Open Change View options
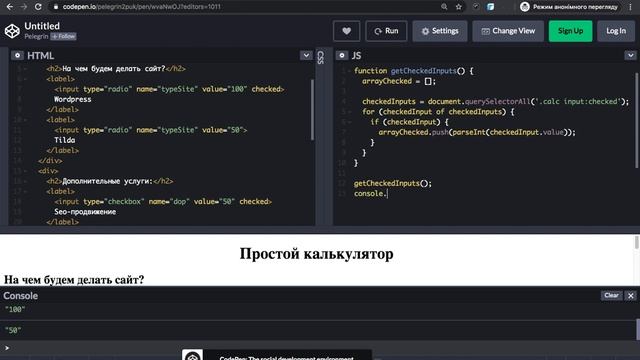Image resolution: width=640 pixels, height=360 pixels. point(508,31)
